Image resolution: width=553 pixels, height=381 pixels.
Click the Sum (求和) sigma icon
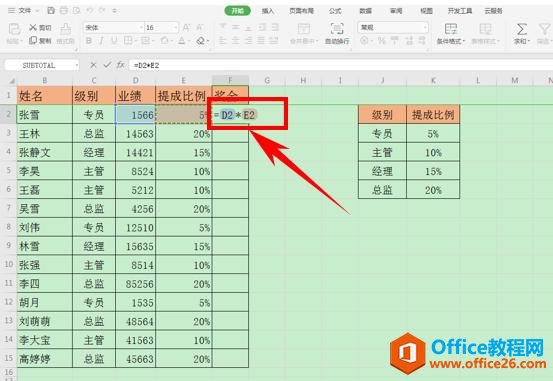(522, 29)
